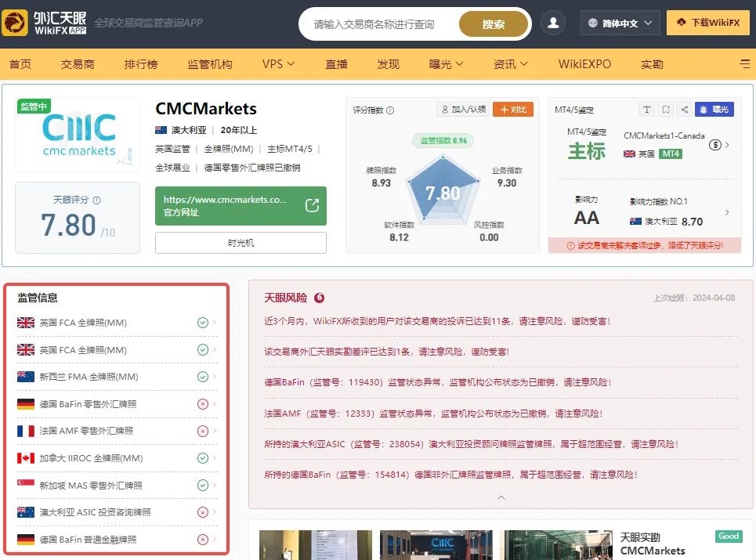
Task: Click the info icon next to 评分指数
Action: coord(390,110)
